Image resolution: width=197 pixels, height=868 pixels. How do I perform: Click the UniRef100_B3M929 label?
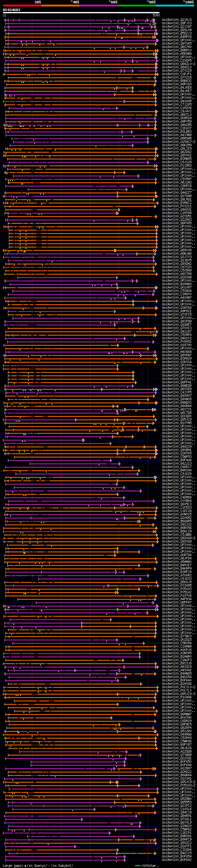177,358
